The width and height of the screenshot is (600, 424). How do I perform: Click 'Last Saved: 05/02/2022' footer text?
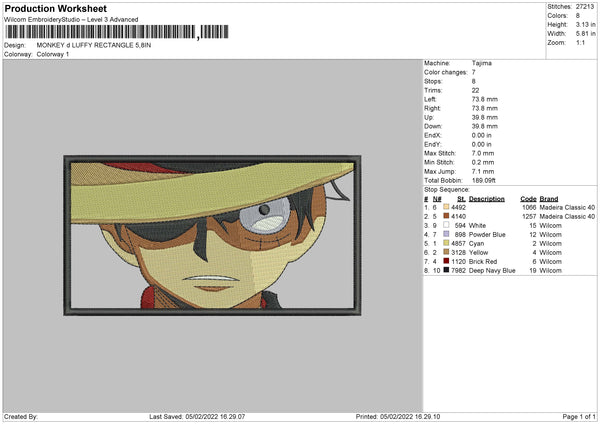click(x=183, y=416)
